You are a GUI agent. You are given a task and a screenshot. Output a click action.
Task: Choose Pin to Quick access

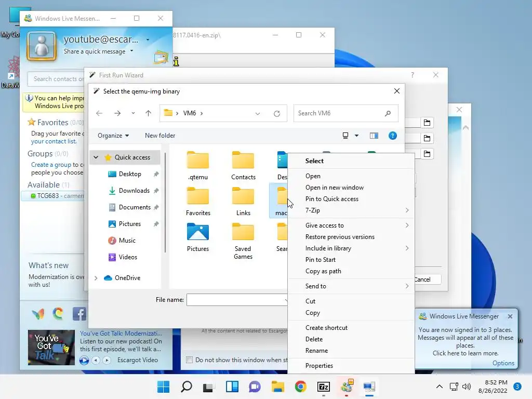[x=351, y=199]
